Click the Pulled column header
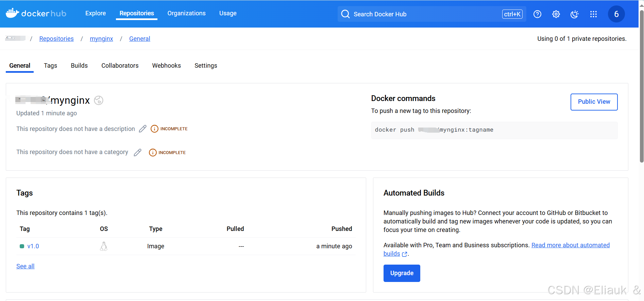644x301 pixels. 235,229
